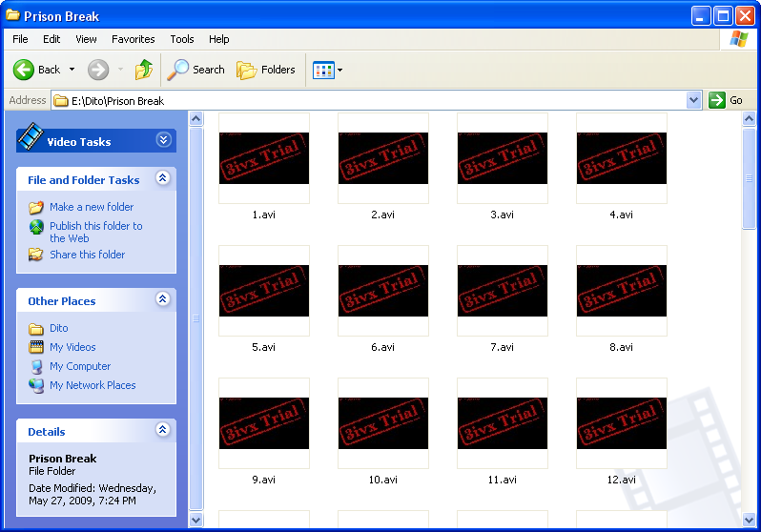
Task: Open the View menu
Action: point(86,39)
